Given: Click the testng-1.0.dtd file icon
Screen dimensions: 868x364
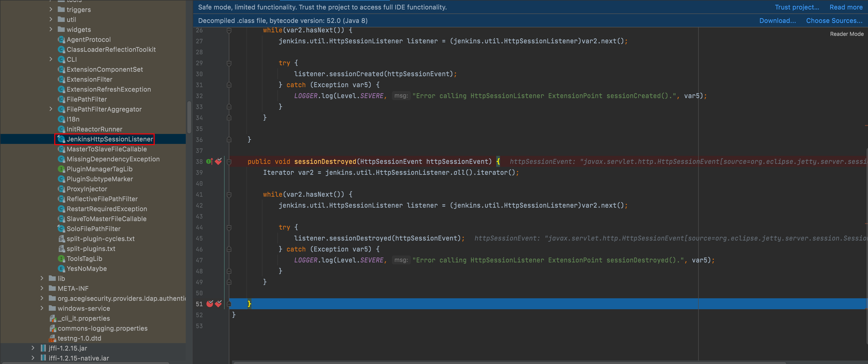Looking at the screenshot, I should click(52, 338).
